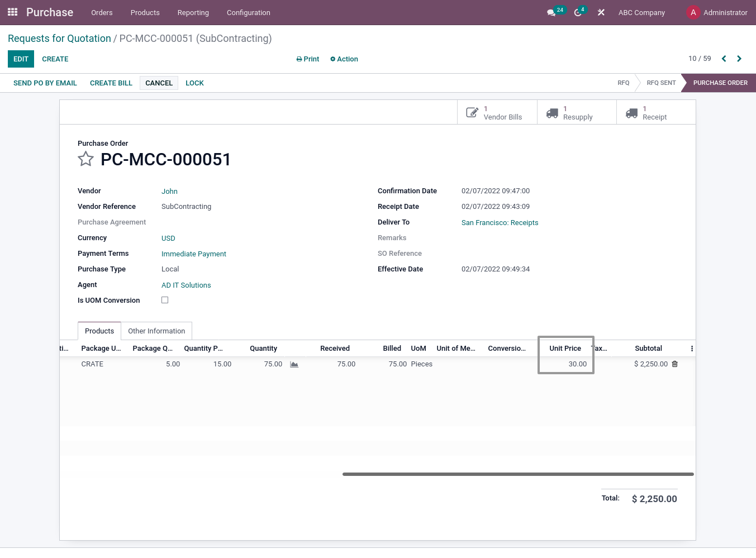Open the Conversations messaging icon

[x=552, y=12]
